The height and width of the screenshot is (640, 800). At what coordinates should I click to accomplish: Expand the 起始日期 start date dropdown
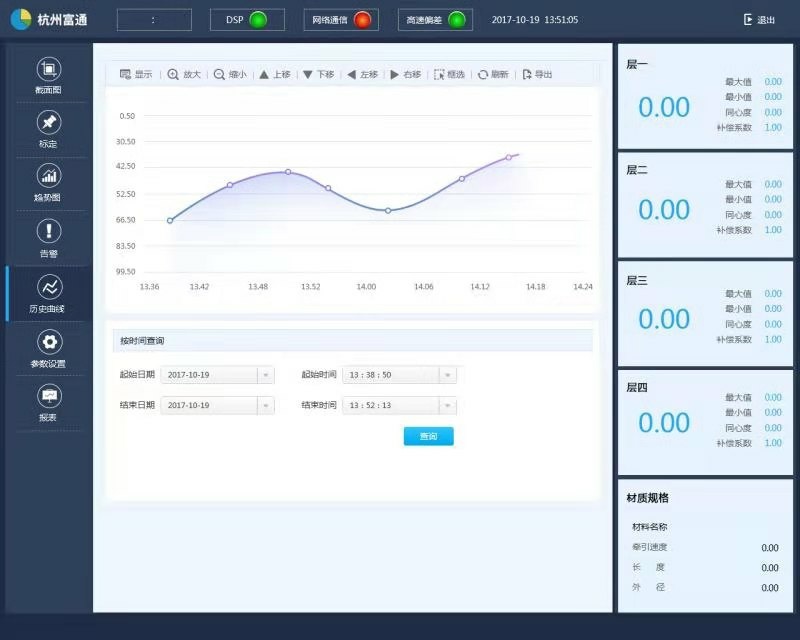tap(265, 375)
